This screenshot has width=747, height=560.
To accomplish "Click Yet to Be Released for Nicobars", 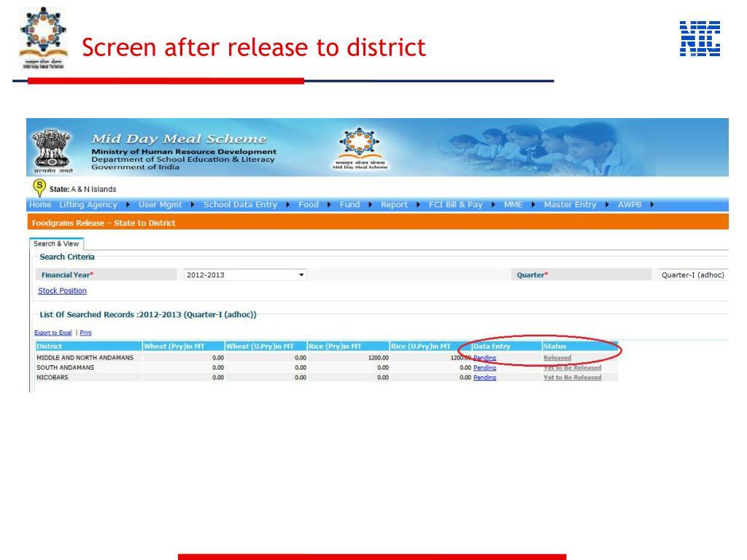I will tap(572, 377).
